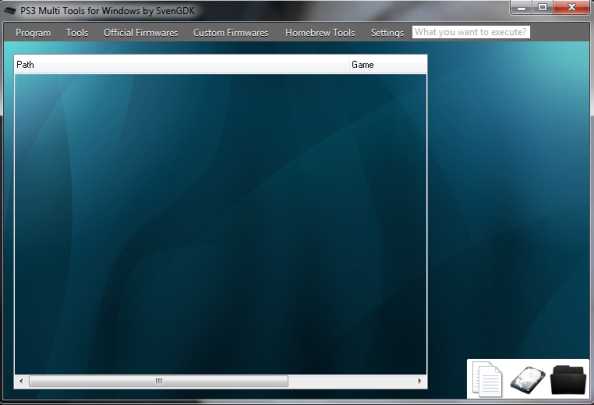594x405 pixels.
Task: Close the PS3 Multi Tools window
Action: (572, 8)
